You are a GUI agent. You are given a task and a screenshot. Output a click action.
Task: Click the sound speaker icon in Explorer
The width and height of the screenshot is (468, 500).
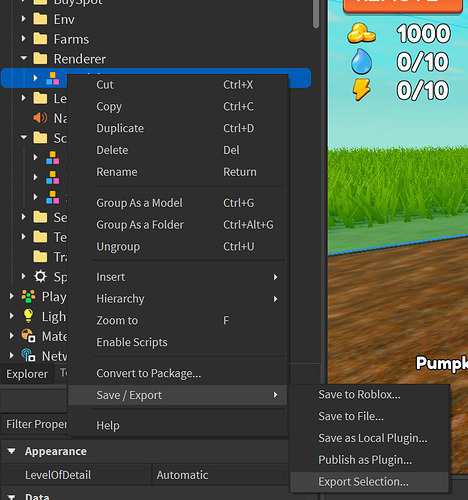[40, 118]
